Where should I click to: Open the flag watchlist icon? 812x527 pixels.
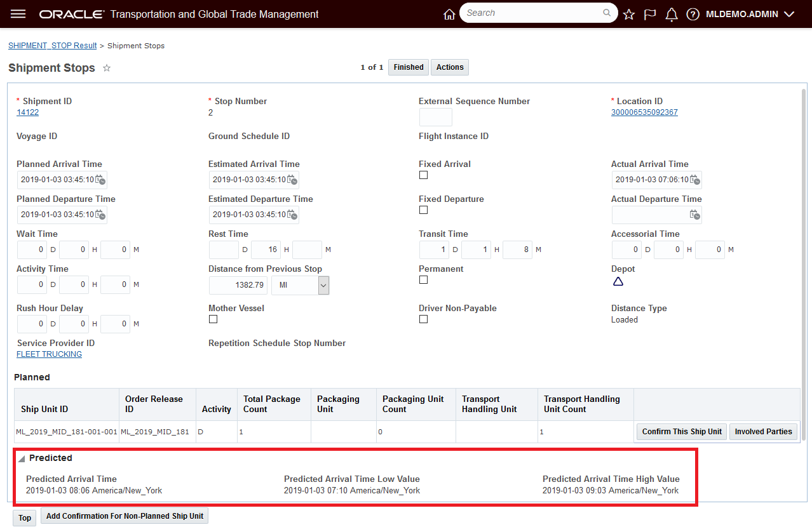pos(650,14)
